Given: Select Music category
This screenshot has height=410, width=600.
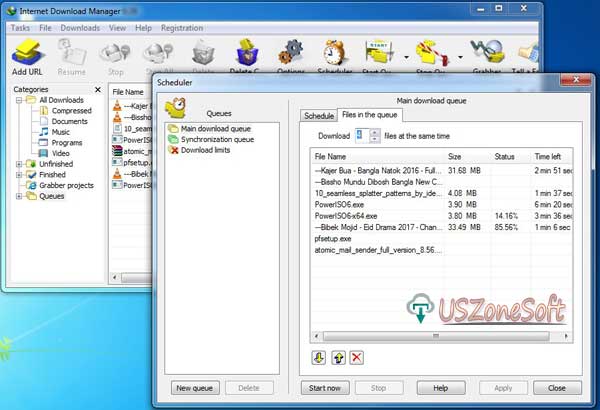Looking at the screenshot, I should click(55, 132).
